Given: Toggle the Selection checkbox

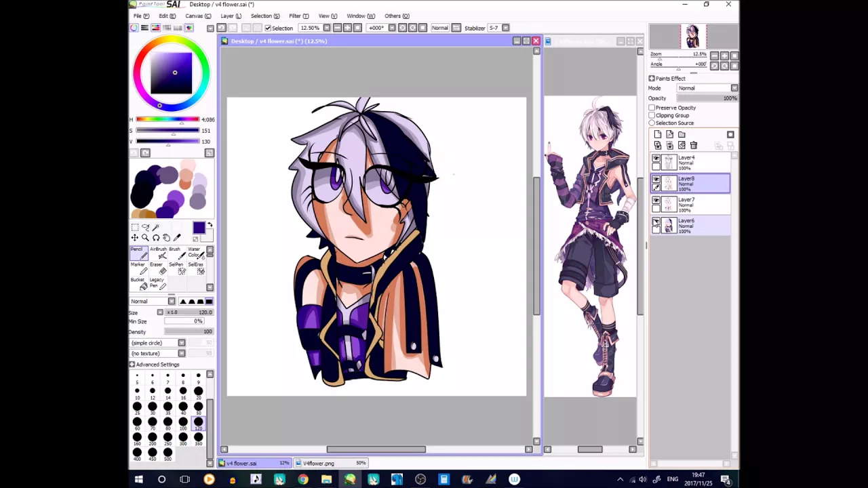Looking at the screenshot, I should coord(268,28).
